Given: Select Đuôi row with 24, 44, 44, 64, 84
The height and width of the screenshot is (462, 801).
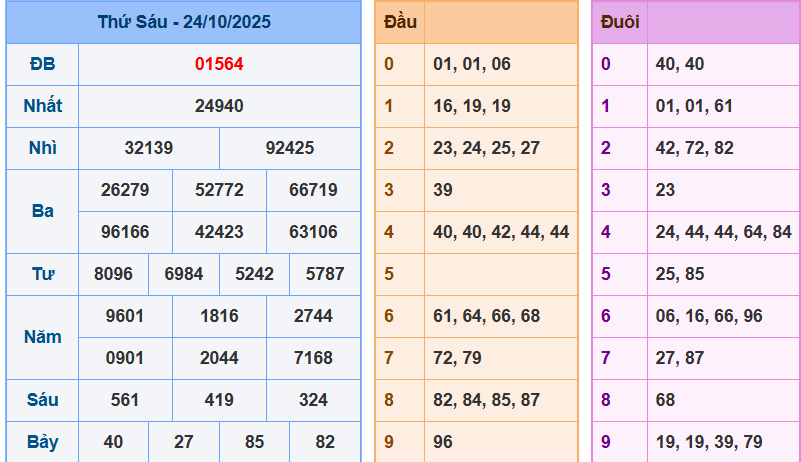Looking at the screenshot, I should pos(723,232).
